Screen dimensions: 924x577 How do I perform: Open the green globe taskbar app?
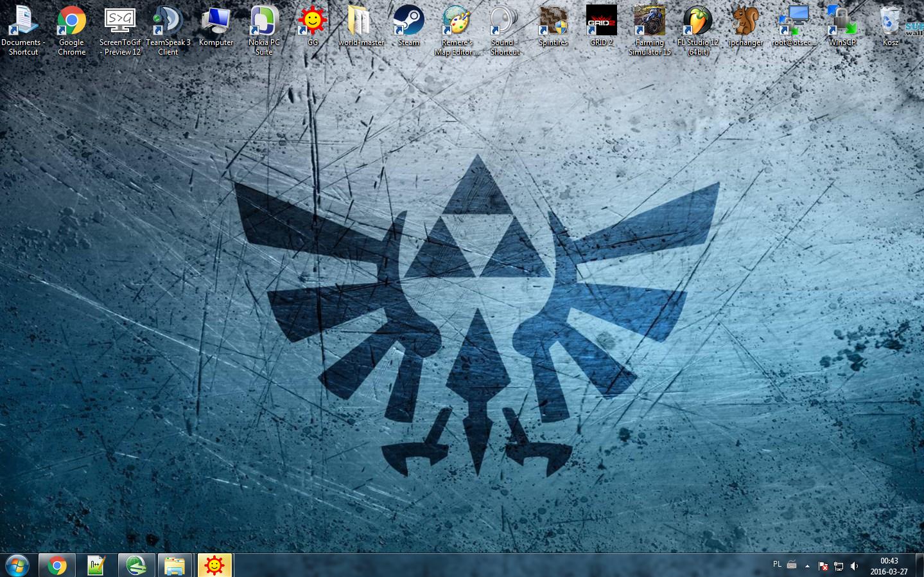pyautogui.click(x=135, y=565)
